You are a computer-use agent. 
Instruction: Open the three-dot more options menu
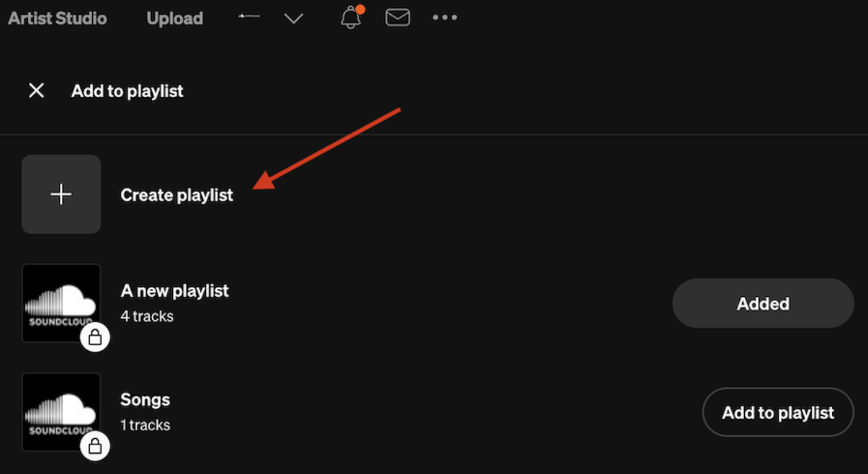pyautogui.click(x=445, y=18)
